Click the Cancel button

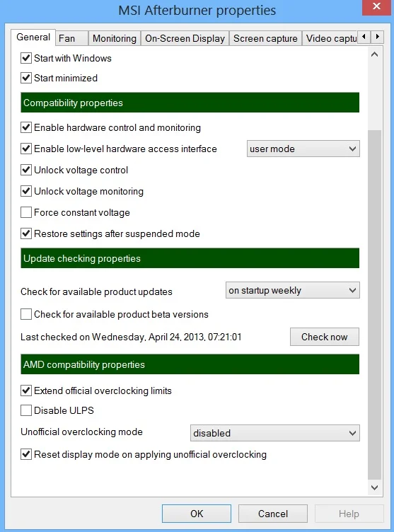(x=273, y=514)
